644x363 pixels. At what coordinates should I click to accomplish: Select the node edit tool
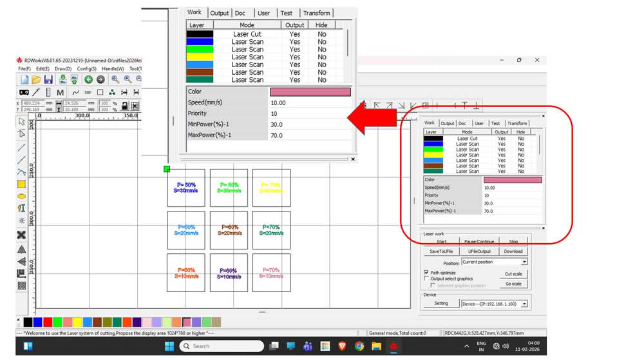coord(22,133)
